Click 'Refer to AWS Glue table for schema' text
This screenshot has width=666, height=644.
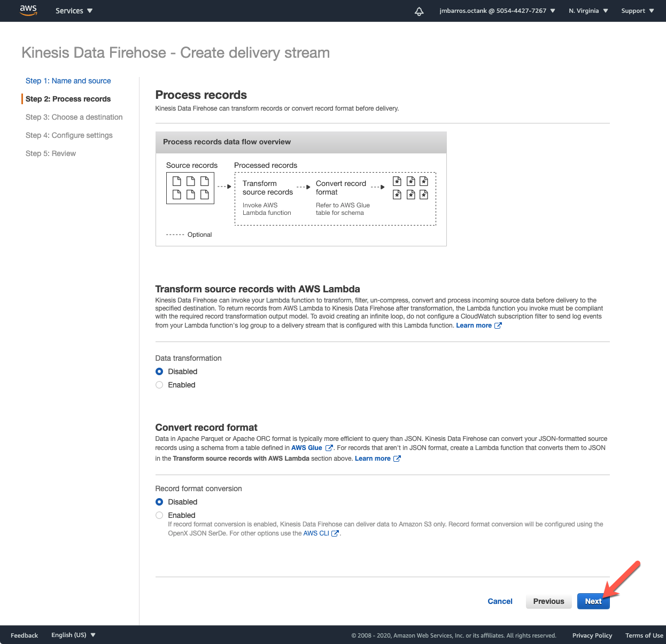343,209
